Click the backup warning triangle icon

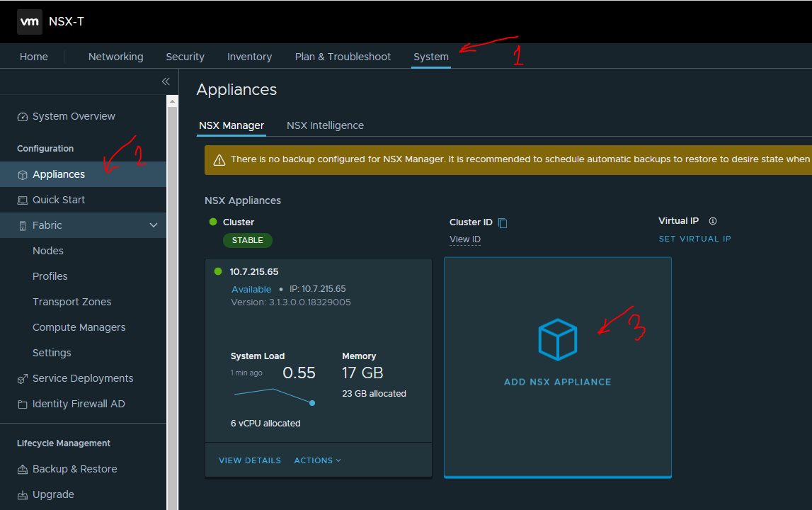point(219,160)
